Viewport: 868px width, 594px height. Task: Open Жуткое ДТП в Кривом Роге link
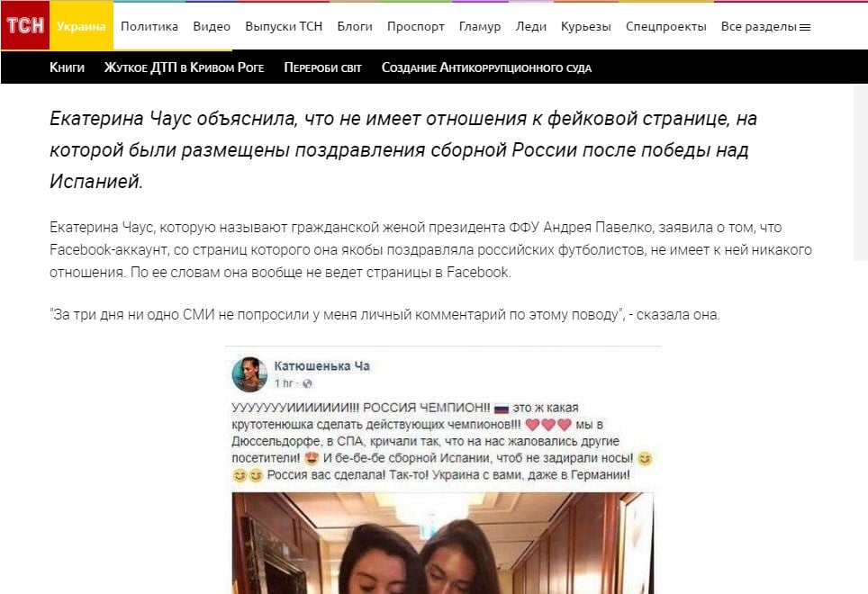click(185, 67)
